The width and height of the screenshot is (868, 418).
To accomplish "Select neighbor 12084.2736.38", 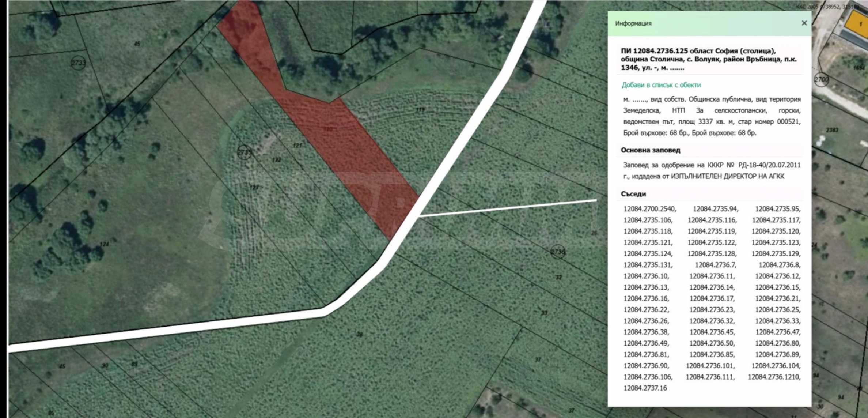I will tap(646, 332).
